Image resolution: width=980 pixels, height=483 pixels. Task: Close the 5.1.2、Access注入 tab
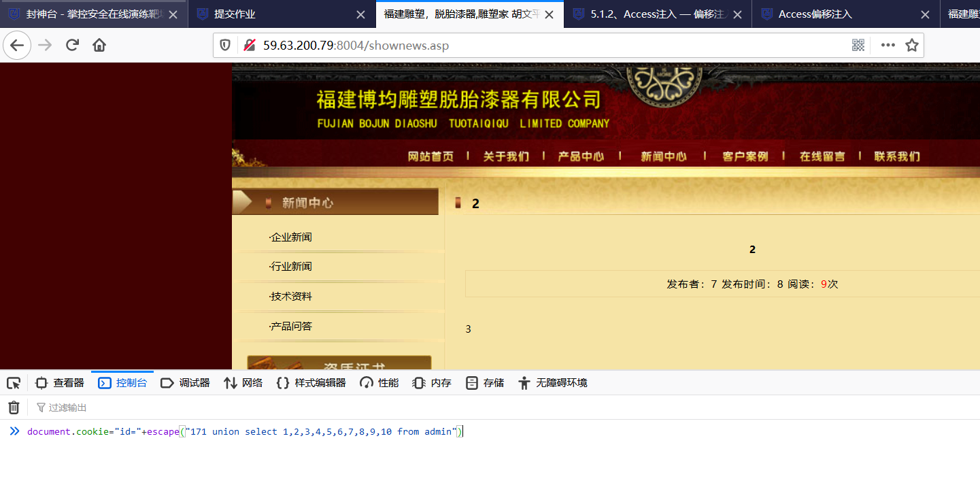[x=737, y=14]
